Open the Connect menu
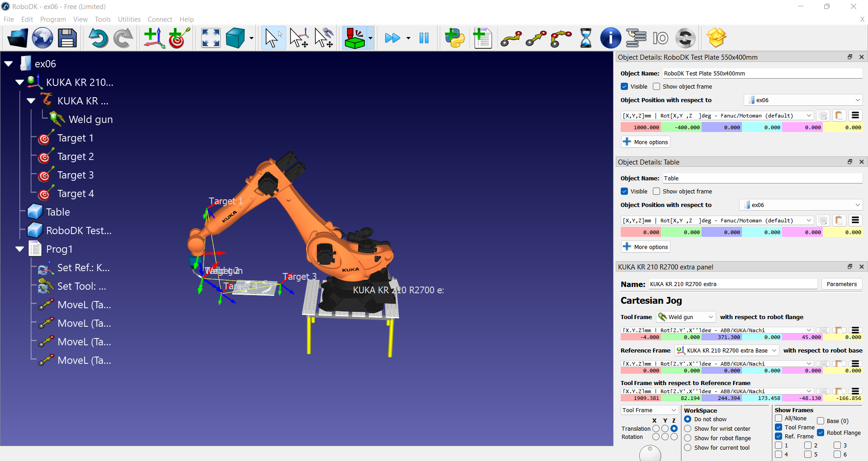Image resolution: width=868 pixels, height=461 pixels. (160, 19)
